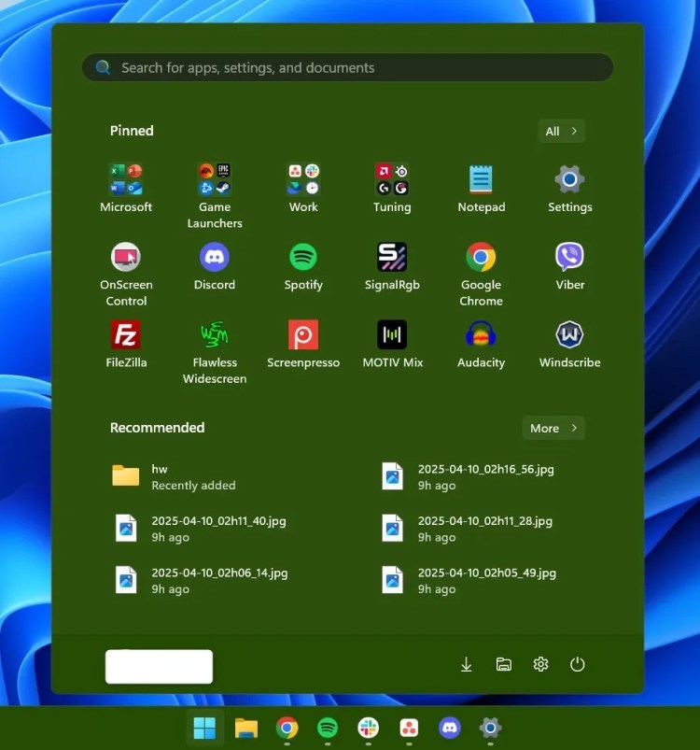
Task: Switch to Spotify on the taskbar
Action: coord(328,728)
